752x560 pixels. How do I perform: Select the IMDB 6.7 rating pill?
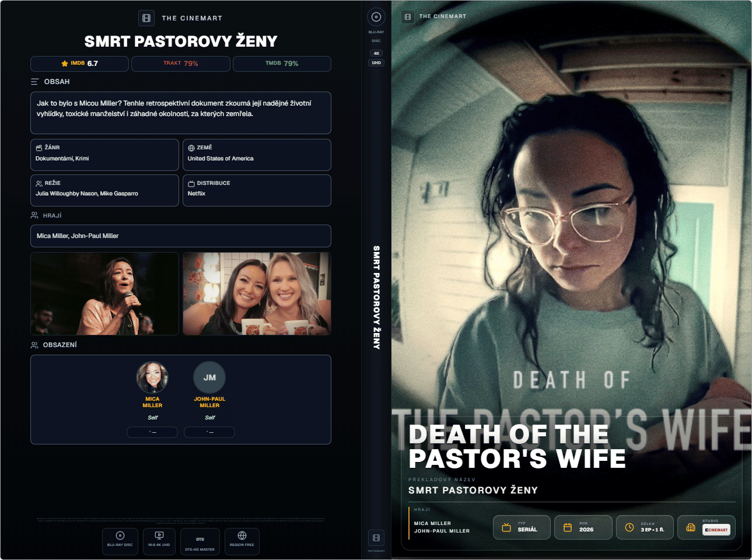tap(79, 64)
